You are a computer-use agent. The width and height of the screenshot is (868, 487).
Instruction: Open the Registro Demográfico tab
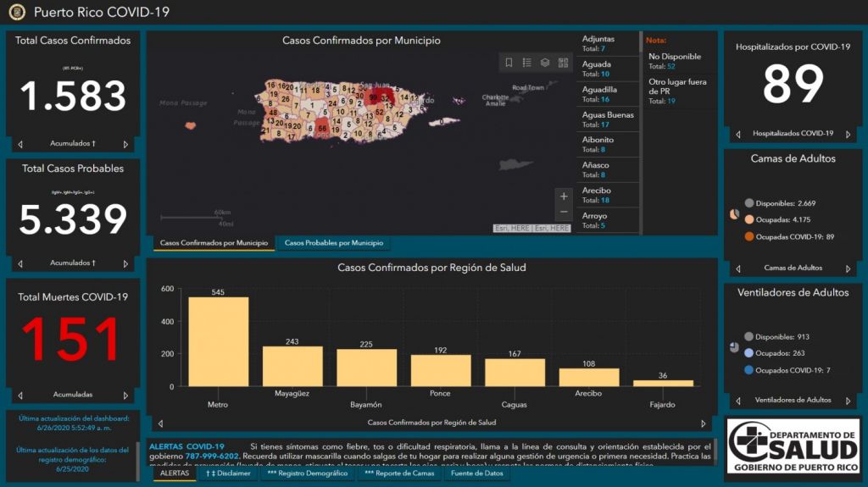pos(308,473)
